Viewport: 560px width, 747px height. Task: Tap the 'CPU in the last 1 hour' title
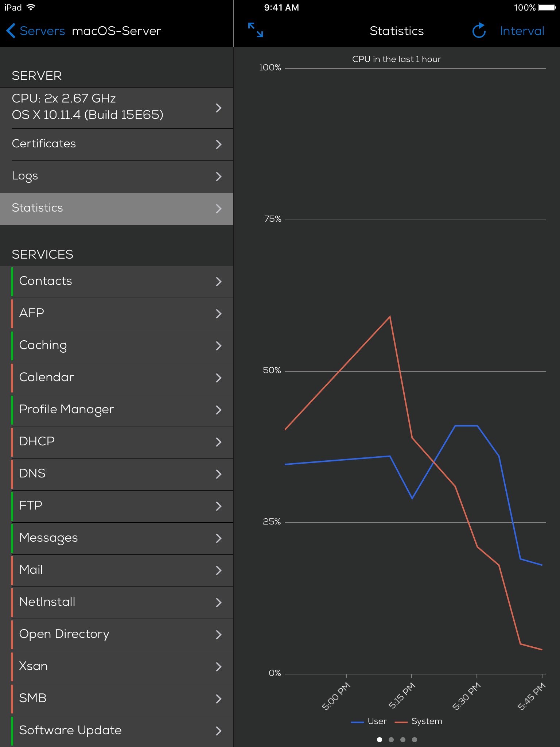(397, 59)
